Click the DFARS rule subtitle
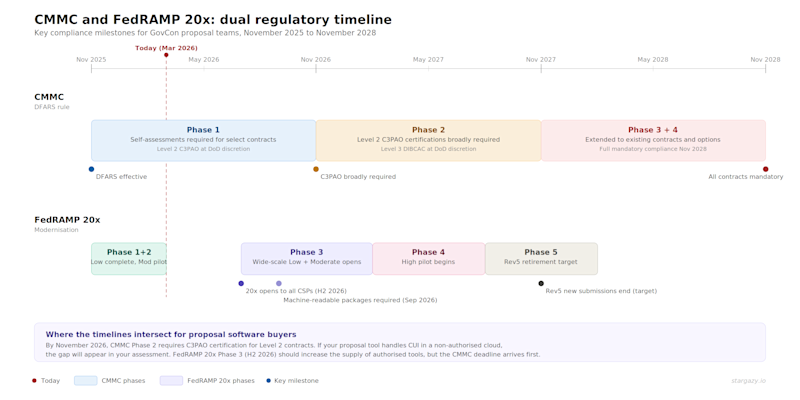The image size is (800, 400). tap(52, 107)
